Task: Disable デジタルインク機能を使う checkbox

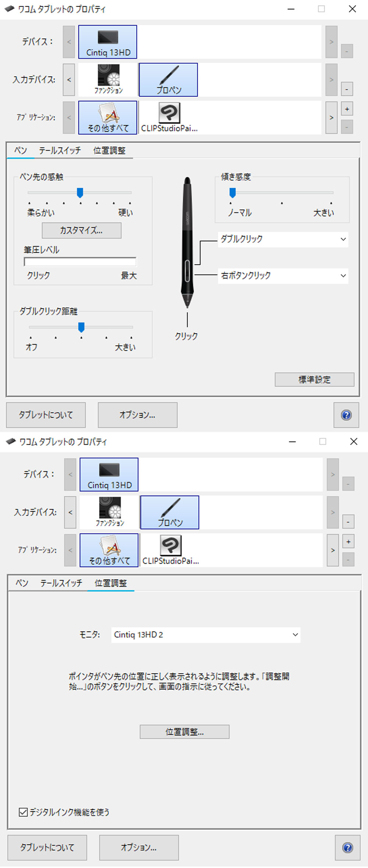Action: pyautogui.click(x=23, y=812)
